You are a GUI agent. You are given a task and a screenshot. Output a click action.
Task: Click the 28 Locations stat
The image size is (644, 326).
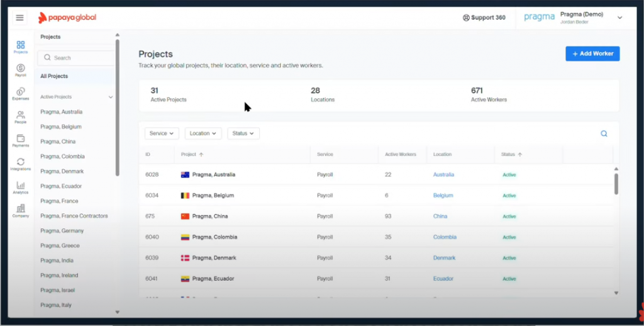click(x=323, y=94)
